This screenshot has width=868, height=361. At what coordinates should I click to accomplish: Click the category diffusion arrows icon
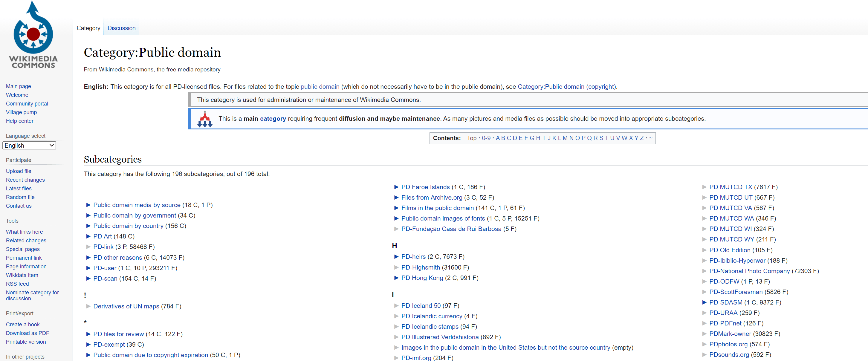click(x=205, y=119)
